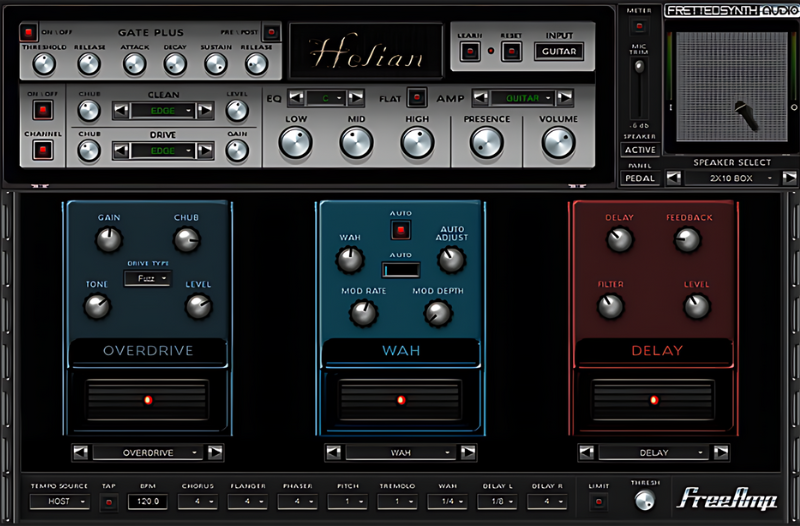Select previous Clean channel model
The height and width of the screenshot is (526, 800).
[121, 110]
